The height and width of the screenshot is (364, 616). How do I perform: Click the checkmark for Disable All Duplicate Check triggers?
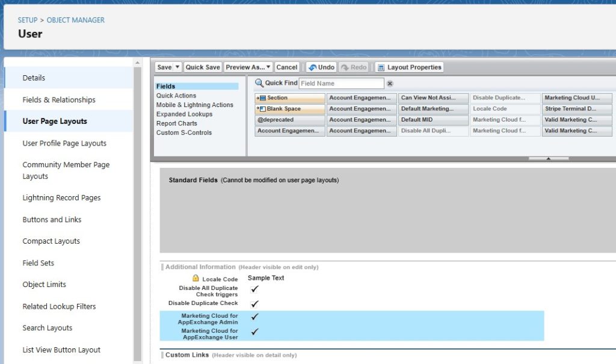click(x=254, y=289)
